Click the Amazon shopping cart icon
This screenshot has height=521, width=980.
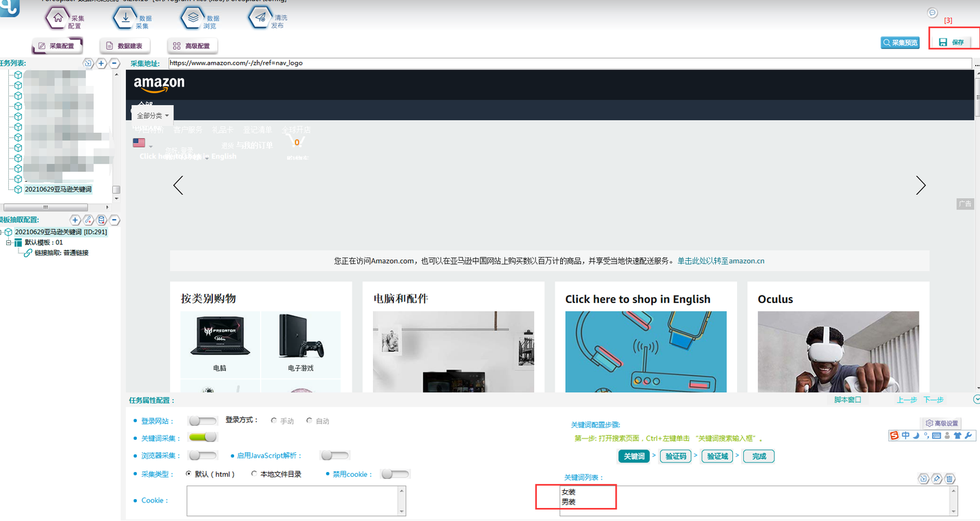[296, 142]
